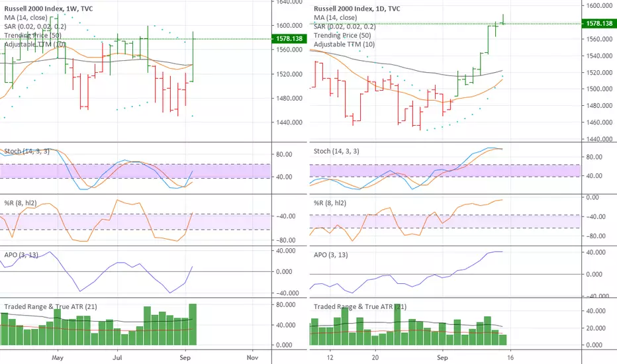Viewport: 617px width, 364px height.
Task: Click the Sep label on weekly time axis
Action: pos(185,357)
